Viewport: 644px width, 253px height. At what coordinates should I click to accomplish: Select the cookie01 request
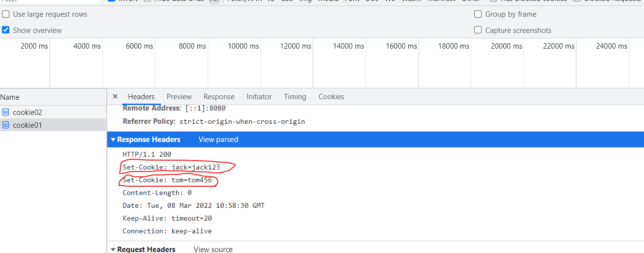53,125
